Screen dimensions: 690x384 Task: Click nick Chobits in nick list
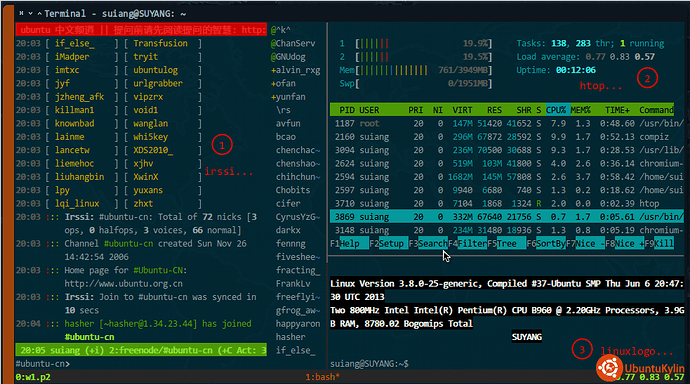(x=293, y=190)
